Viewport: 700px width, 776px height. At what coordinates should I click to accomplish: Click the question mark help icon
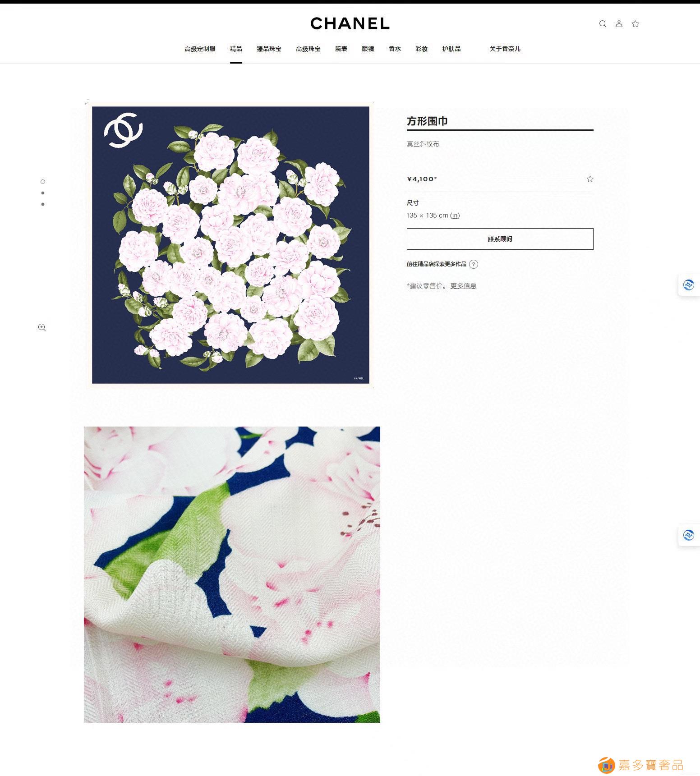click(473, 264)
